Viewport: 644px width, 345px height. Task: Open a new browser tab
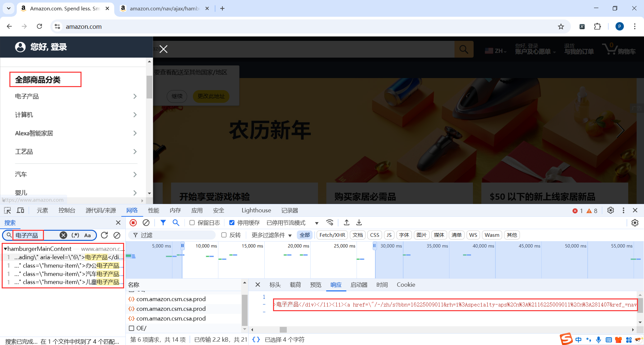pyautogui.click(x=222, y=8)
